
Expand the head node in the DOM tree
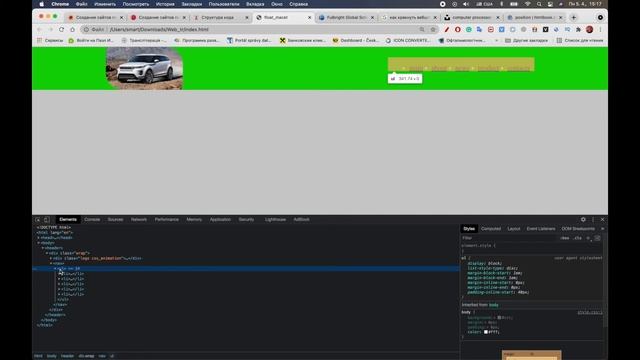point(39,238)
